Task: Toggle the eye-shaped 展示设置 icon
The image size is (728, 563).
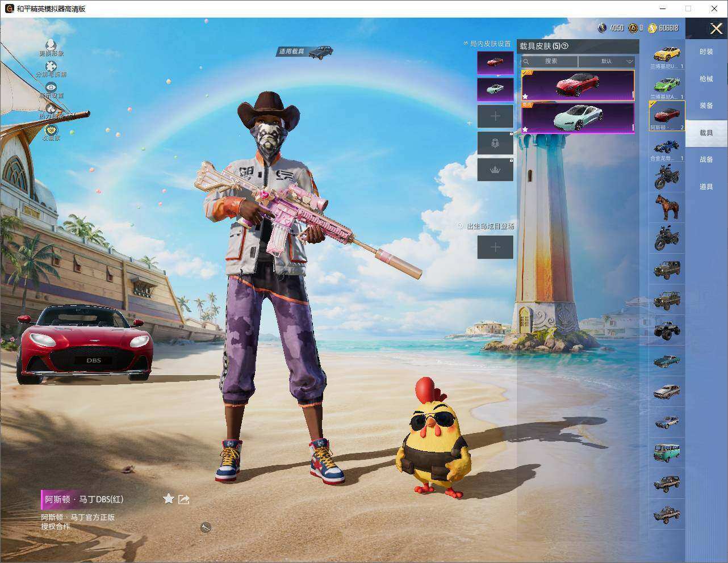Action: [51, 87]
